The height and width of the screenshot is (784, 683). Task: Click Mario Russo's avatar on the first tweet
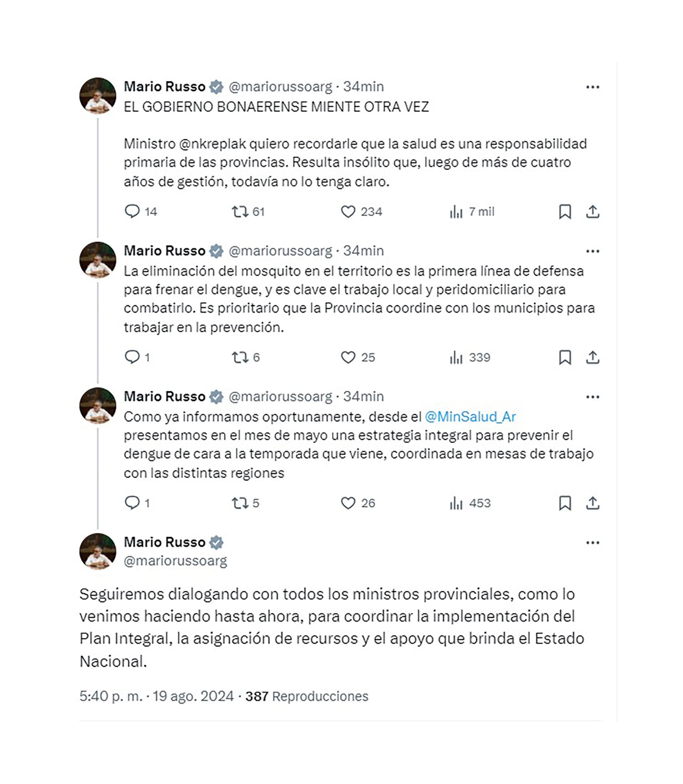pyautogui.click(x=97, y=96)
